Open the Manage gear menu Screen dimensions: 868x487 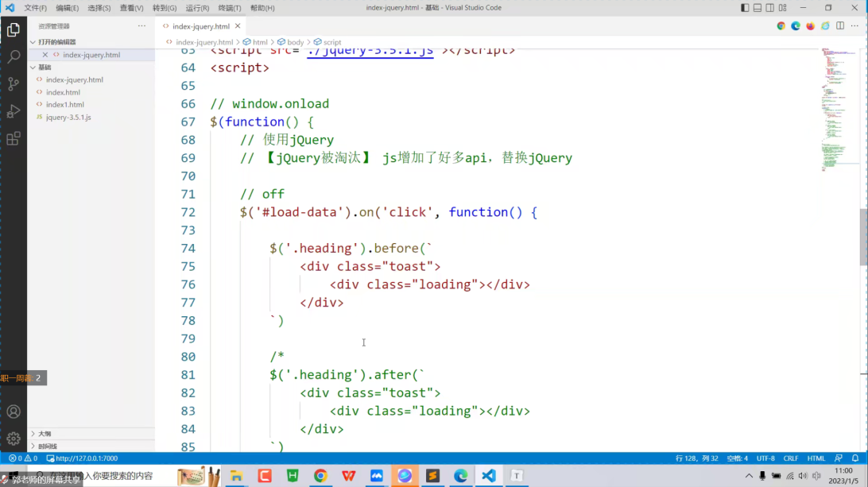(14, 439)
